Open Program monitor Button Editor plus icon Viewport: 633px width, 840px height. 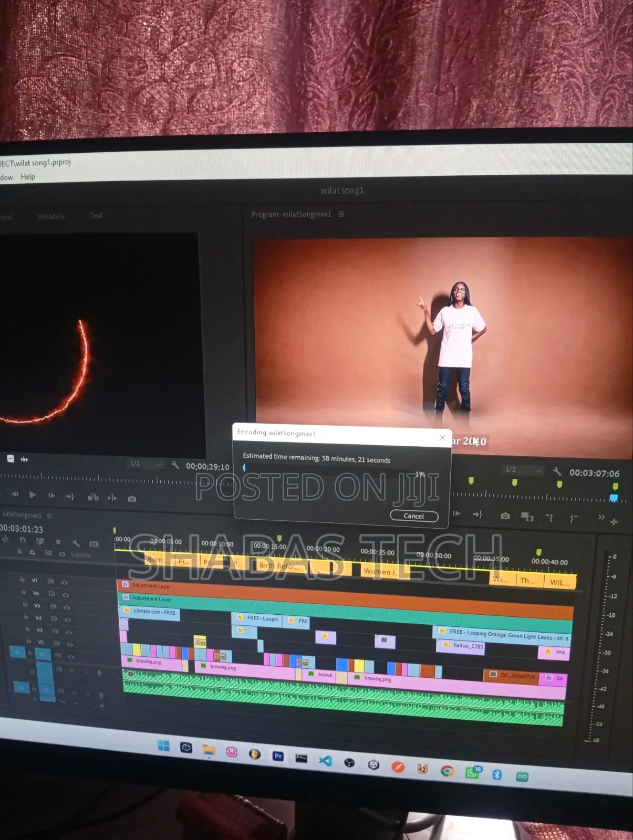point(614,522)
